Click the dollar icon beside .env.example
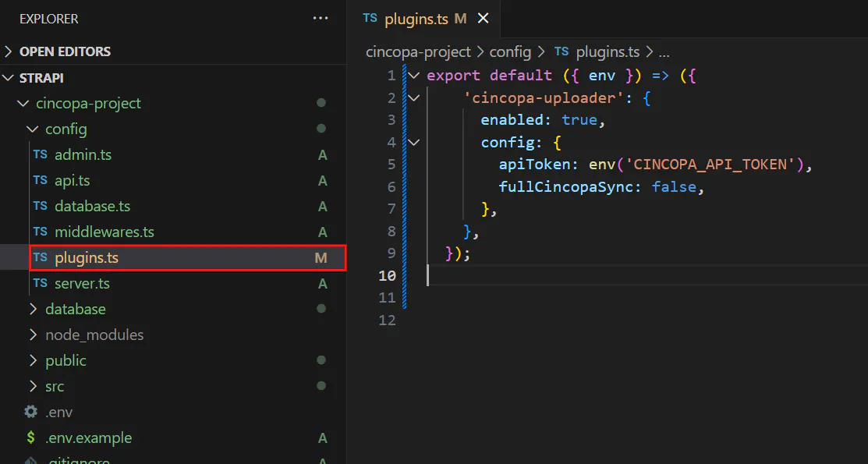Screen dimensions: 868x464 (x=31, y=437)
